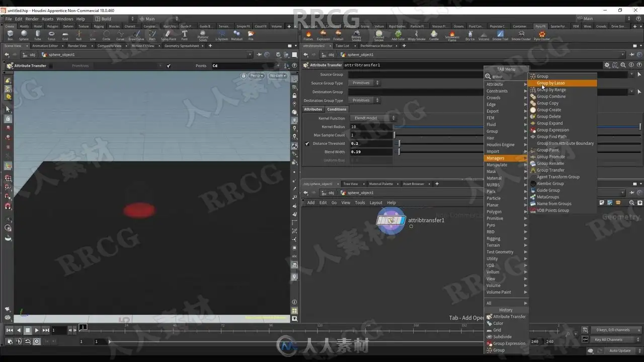Viewport: 644px width, 362px height.
Task: Select the Null shelf tool
Action: (x=78, y=35)
